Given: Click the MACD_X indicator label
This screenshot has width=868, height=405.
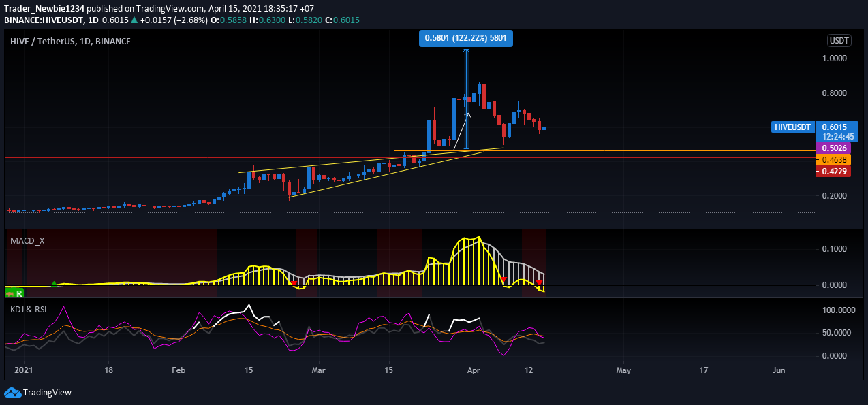Looking at the screenshot, I should [x=27, y=240].
